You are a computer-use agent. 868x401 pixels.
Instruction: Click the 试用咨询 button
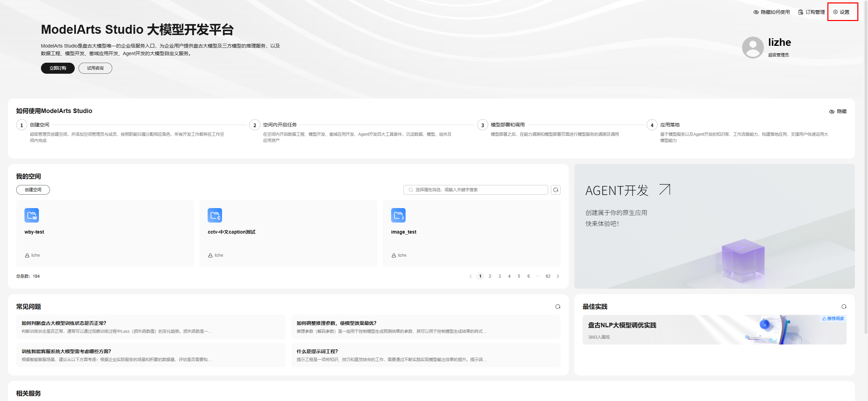pyautogui.click(x=95, y=68)
